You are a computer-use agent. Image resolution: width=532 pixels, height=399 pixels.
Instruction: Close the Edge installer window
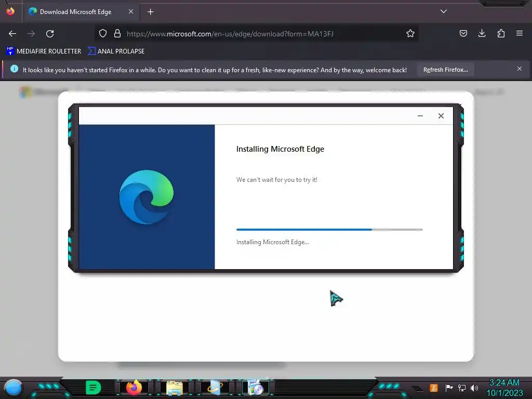441,116
